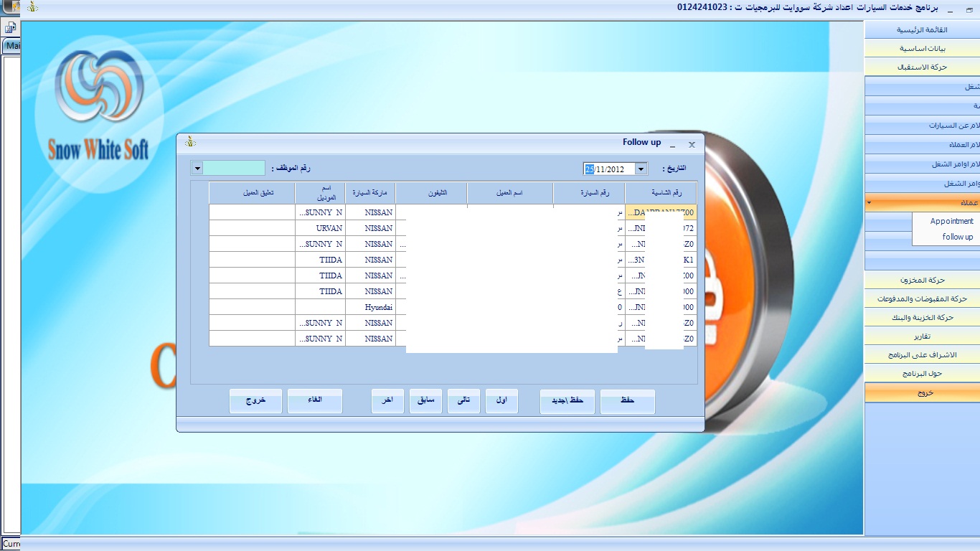Click the Follow up dialog title icon

click(x=190, y=142)
